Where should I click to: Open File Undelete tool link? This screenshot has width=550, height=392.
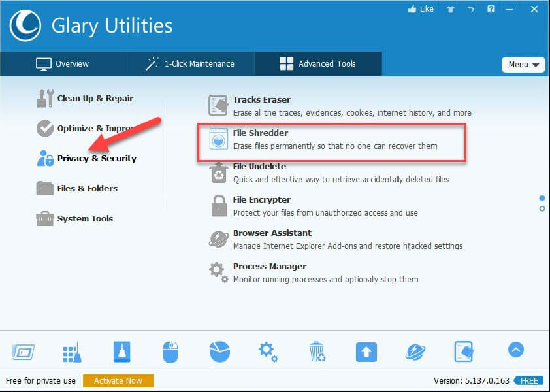pos(259,167)
